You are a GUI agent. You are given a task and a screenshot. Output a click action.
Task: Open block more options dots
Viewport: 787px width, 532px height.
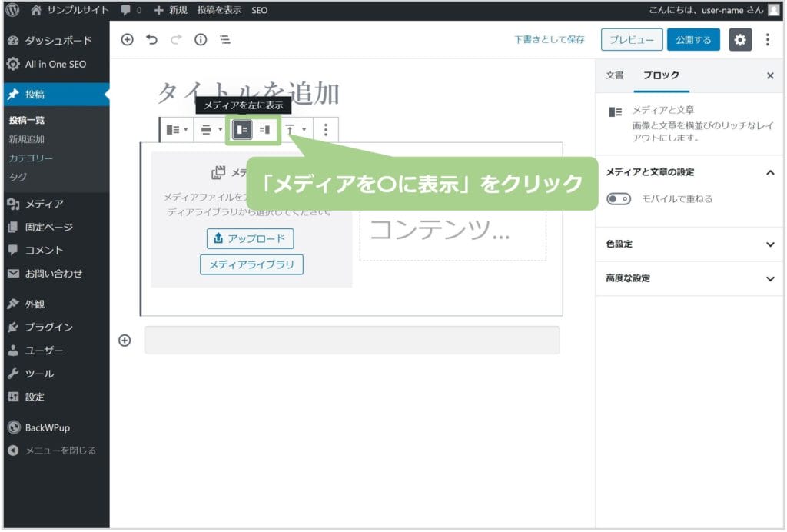[326, 130]
